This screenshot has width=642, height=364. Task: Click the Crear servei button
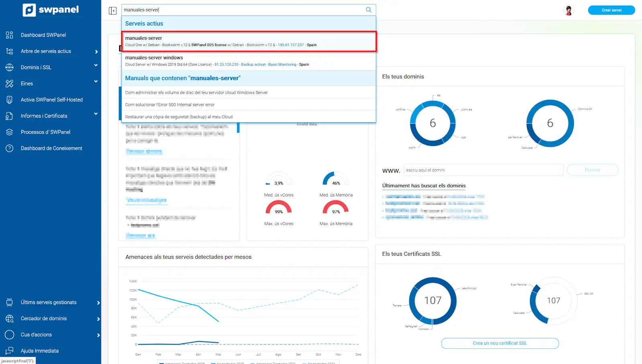click(x=612, y=10)
